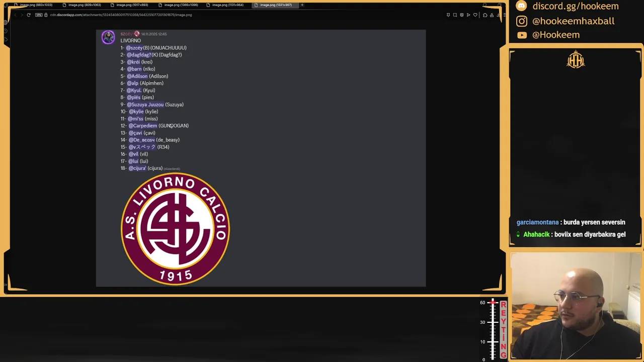Click the garciamontana chat username

[x=537, y=222]
